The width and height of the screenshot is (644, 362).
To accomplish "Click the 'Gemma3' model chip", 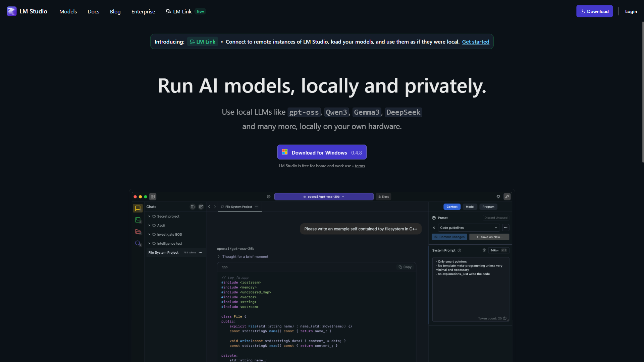I will (367, 112).
